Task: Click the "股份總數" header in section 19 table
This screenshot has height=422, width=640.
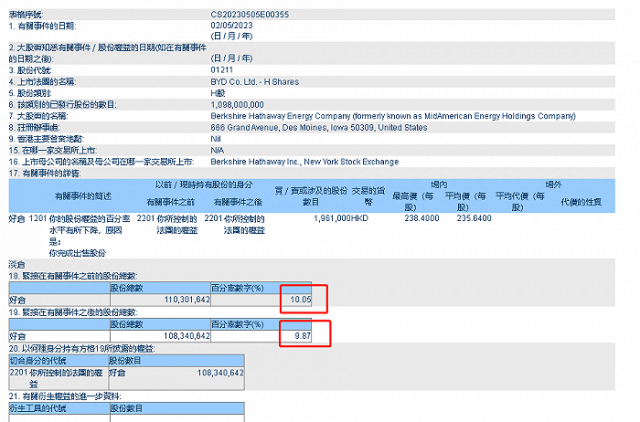Action: (x=127, y=324)
